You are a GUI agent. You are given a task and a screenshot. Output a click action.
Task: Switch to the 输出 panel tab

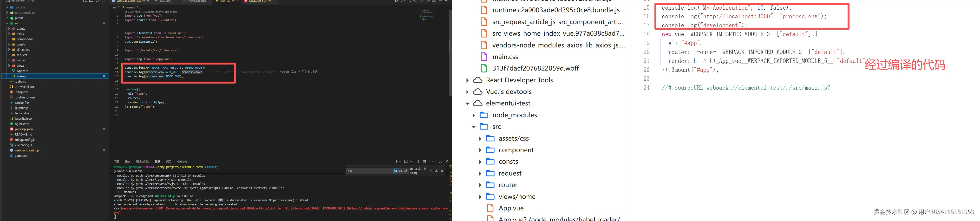click(127, 162)
